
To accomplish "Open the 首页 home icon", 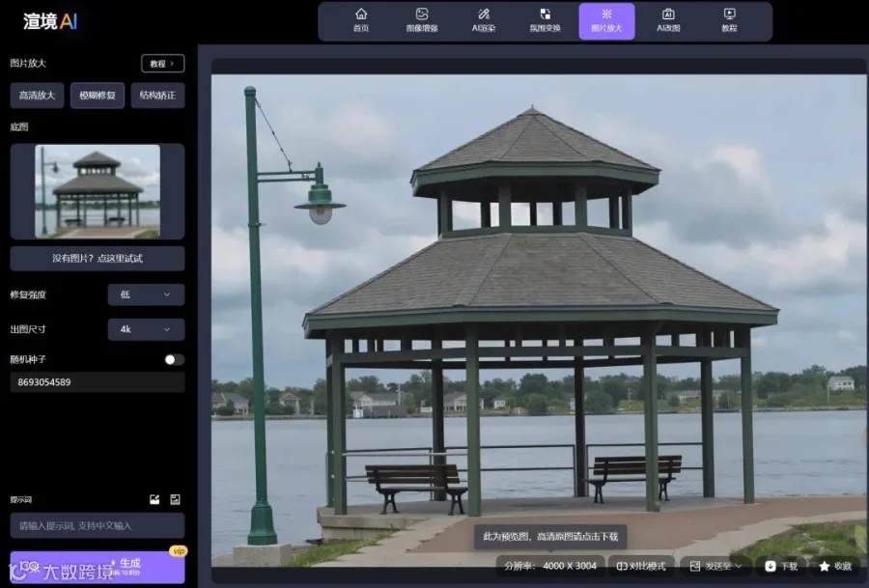I will click(361, 14).
